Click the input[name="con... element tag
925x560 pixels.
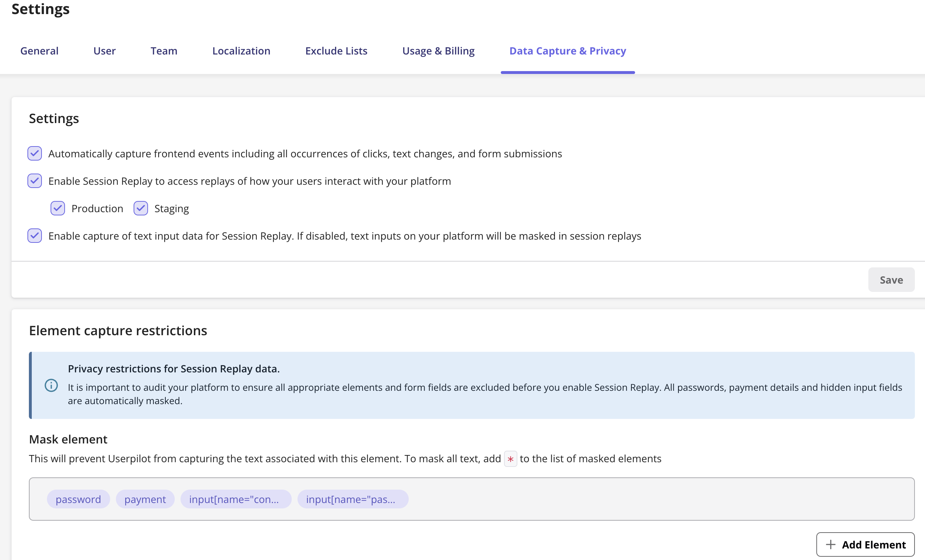235,499
